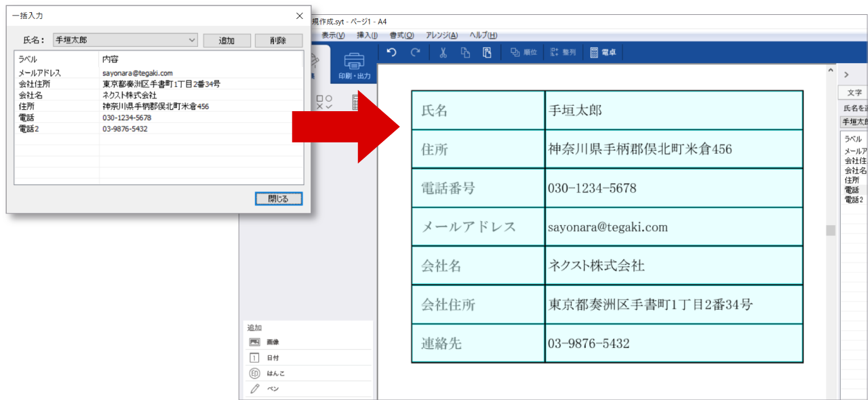Select the メールアドレス row in dialog list
Viewport: 868px width, 400px height.
click(x=159, y=73)
